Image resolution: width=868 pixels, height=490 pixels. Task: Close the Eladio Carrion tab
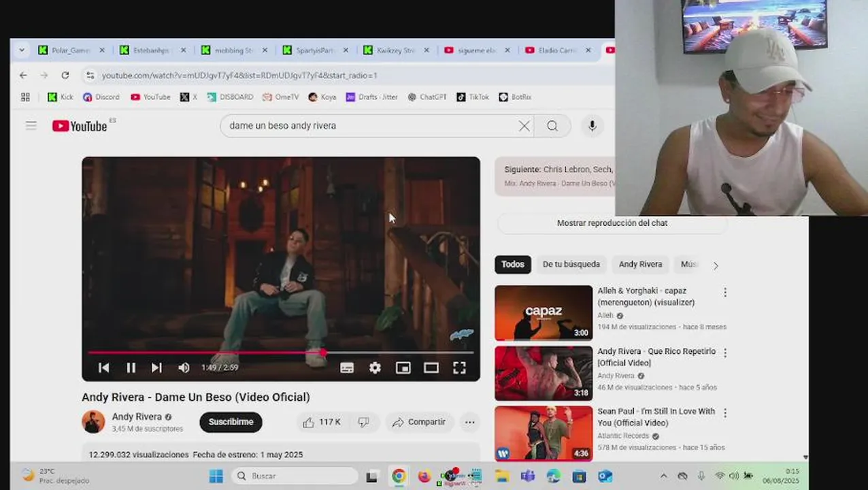(x=588, y=50)
